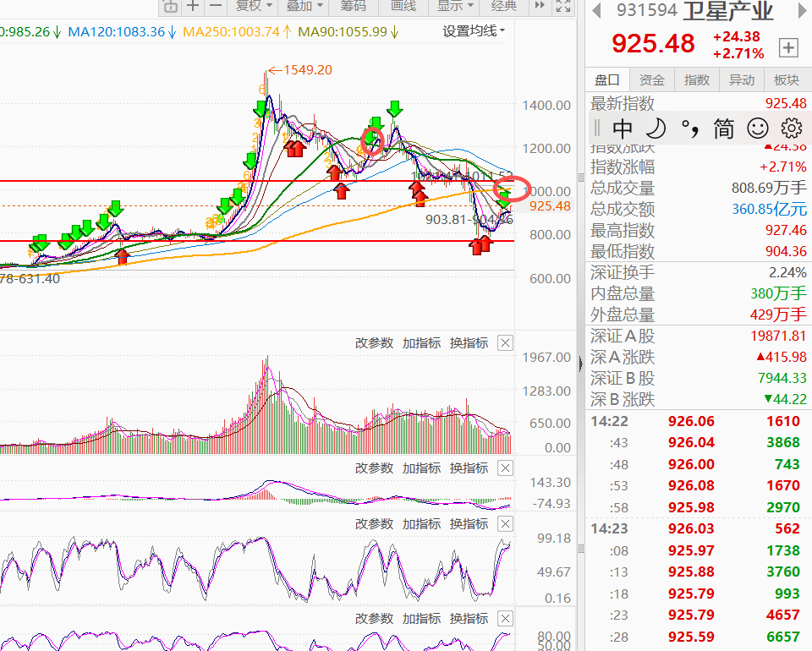812x651 pixels.
Task: Click the 画线 draw line button
Action: [x=403, y=6]
